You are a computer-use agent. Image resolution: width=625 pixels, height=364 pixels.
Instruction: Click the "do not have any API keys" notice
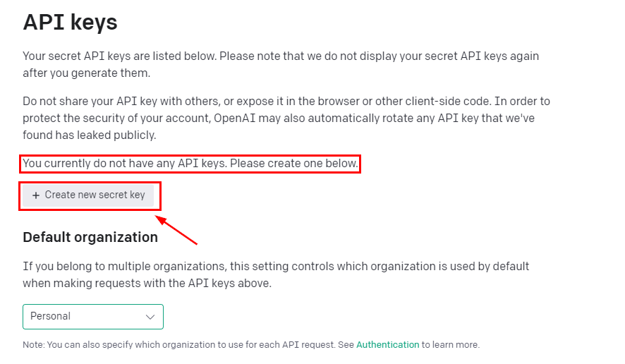(190, 164)
